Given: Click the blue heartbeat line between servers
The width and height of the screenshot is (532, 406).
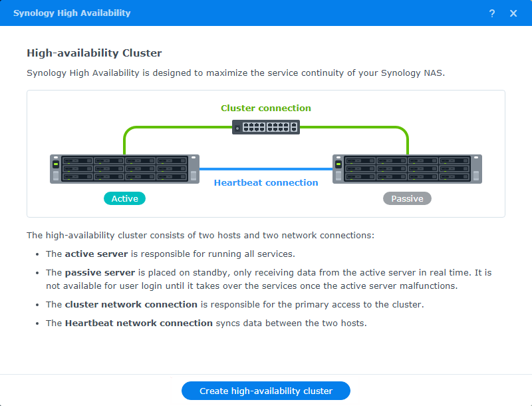Looking at the screenshot, I should point(266,169).
